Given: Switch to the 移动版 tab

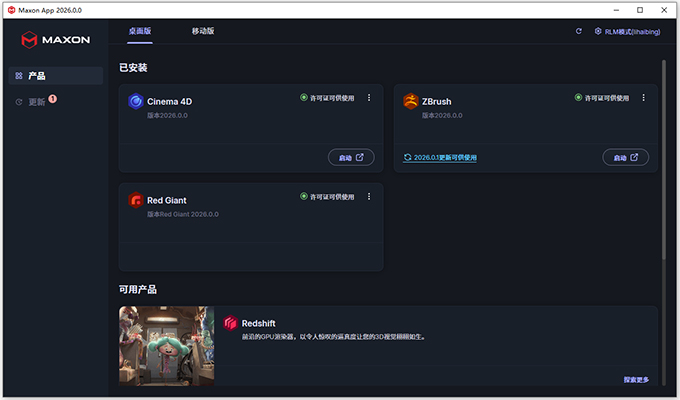Looking at the screenshot, I should coord(203,31).
